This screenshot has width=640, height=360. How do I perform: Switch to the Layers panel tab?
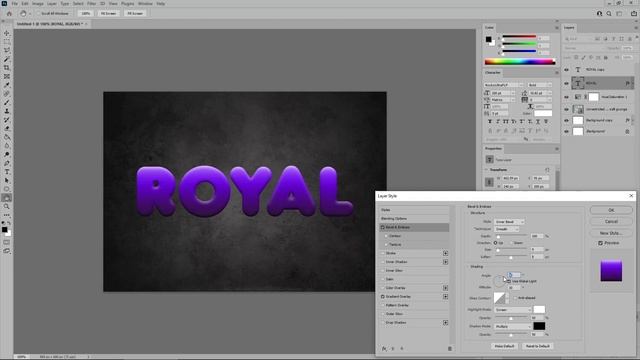tap(569, 28)
